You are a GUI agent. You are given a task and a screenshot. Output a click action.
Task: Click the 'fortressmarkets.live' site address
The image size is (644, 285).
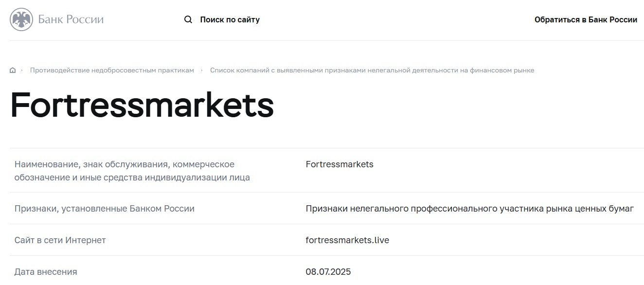pos(347,240)
